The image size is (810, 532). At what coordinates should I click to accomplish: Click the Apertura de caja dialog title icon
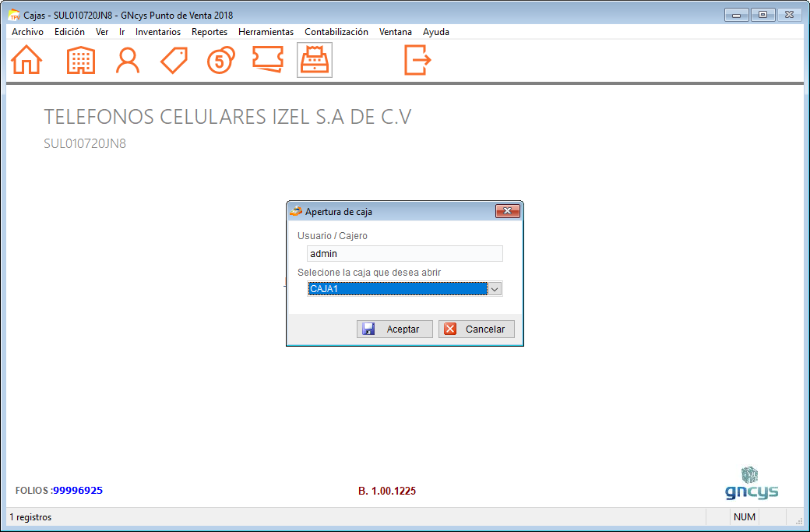click(x=295, y=211)
